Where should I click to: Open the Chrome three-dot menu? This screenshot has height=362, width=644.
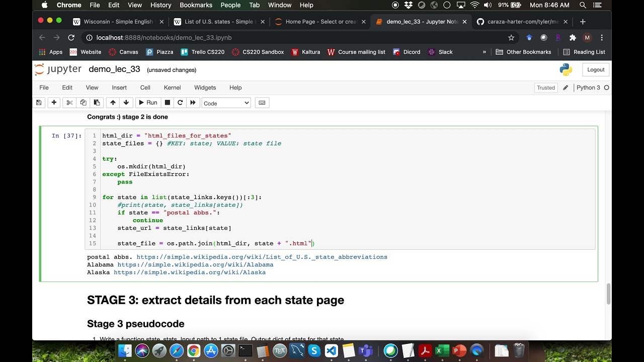click(602, 38)
